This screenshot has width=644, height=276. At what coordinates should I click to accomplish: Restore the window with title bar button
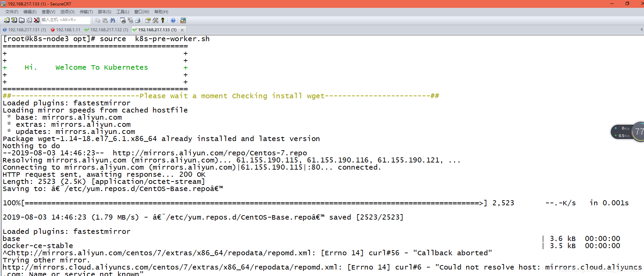627,4
